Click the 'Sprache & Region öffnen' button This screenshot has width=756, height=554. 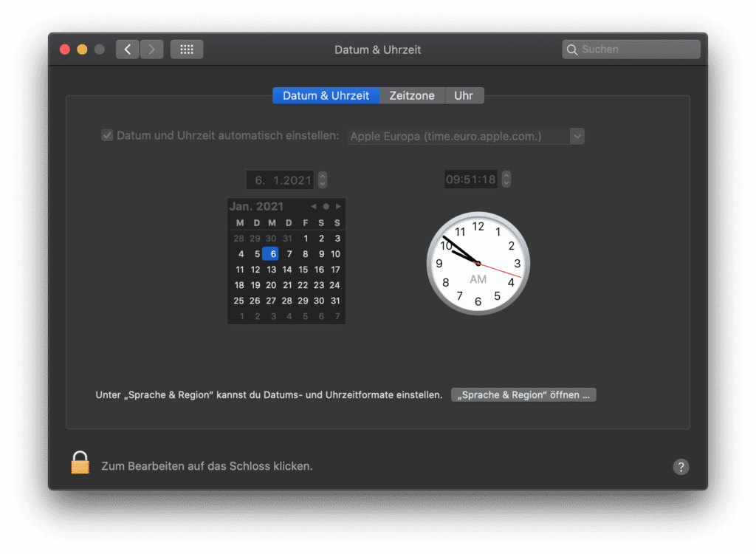523,394
